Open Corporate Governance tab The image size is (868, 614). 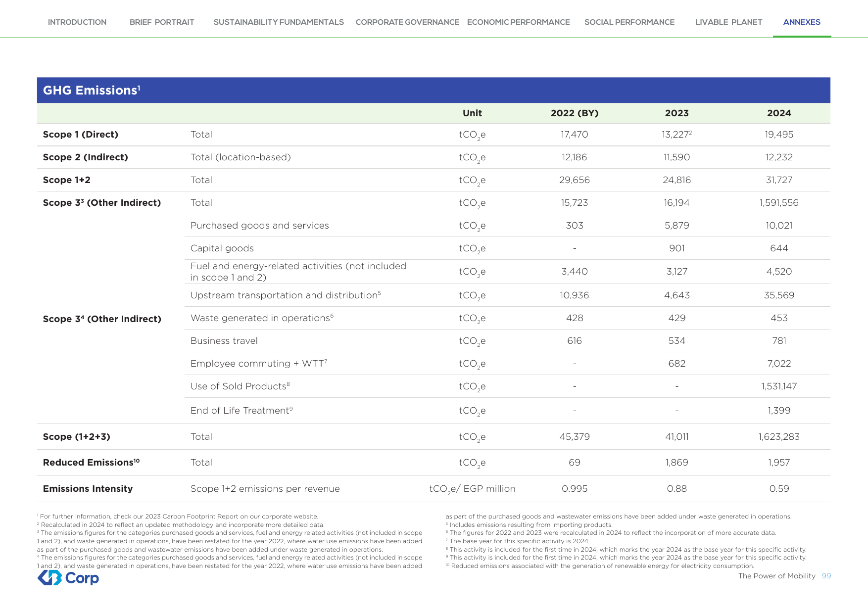(407, 22)
